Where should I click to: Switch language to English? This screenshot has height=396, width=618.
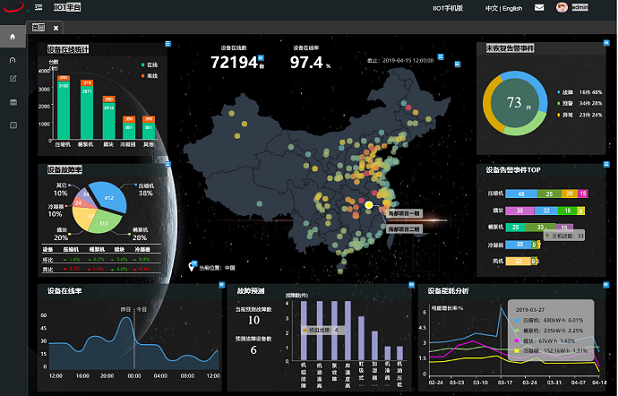click(512, 8)
